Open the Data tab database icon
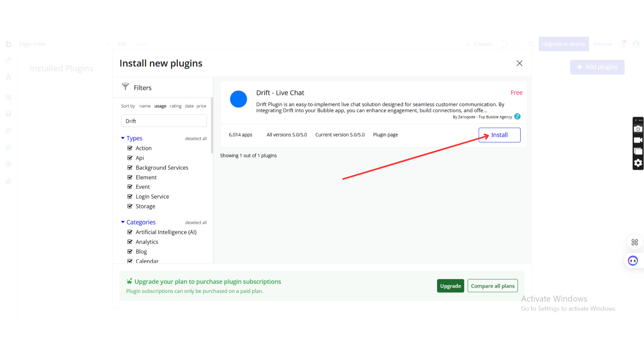 tap(8, 114)
